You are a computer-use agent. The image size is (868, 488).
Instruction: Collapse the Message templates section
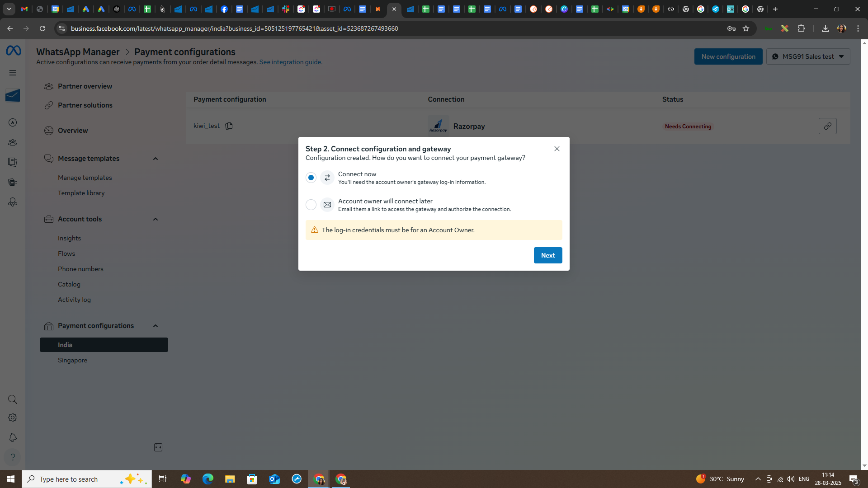[156, 159]
